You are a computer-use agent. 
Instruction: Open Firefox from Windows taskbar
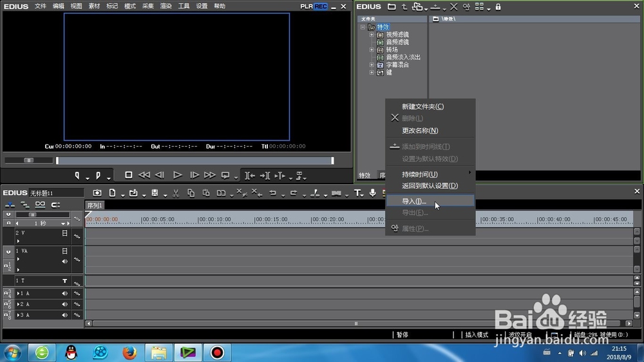pyautogui.click(x=129, y=352)
